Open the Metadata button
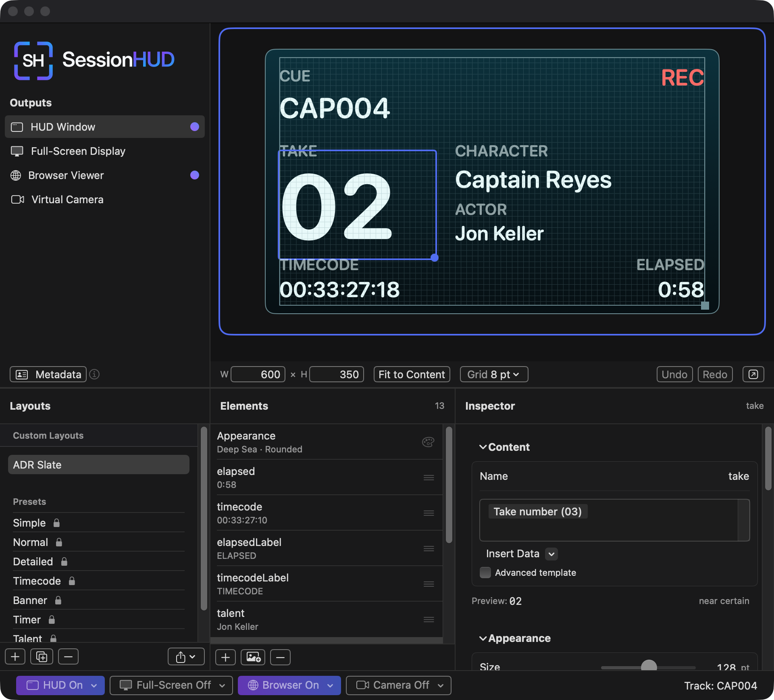The height and width of the screenshot is (700, 774). pyautogui.click(x=48, y=374)
